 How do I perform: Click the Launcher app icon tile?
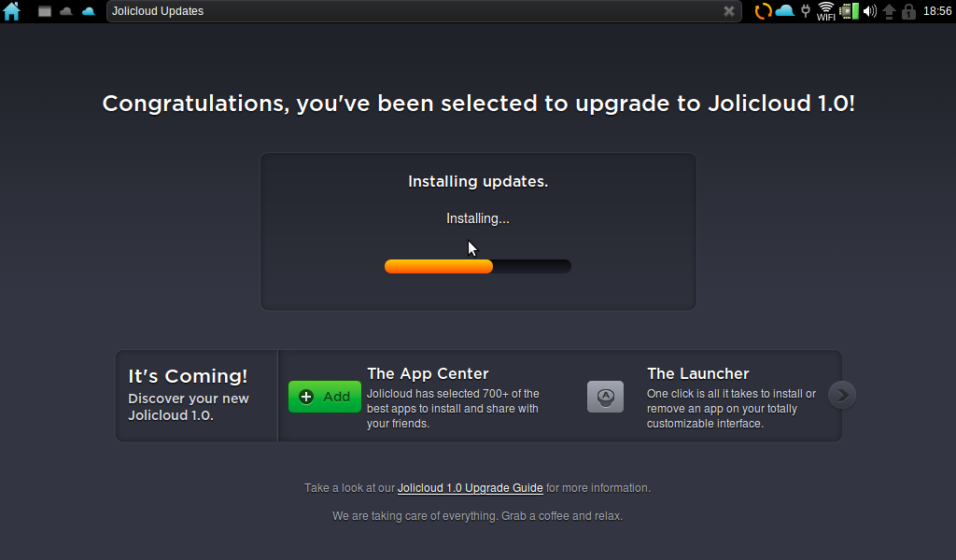point(605,397)
